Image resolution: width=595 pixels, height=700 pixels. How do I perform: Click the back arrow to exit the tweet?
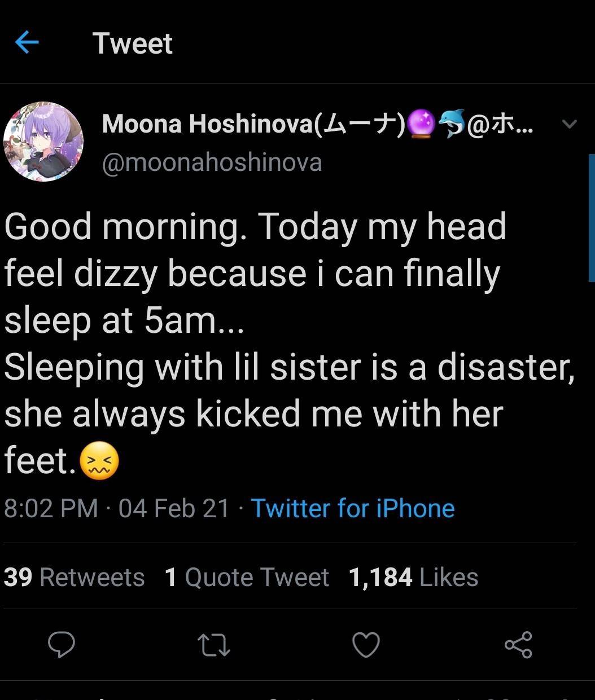pyautogui.click(x=26, y=43)
